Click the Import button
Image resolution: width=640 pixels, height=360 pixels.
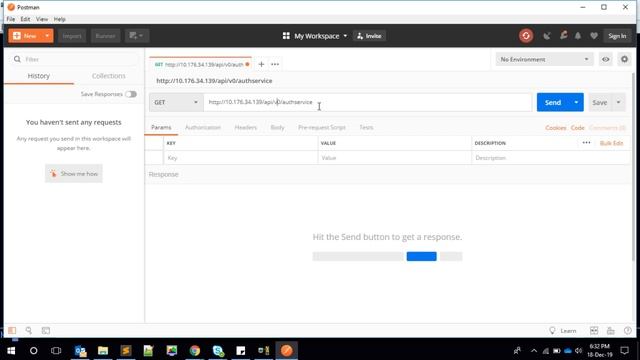pyautogui.click(x=72, y=36)
